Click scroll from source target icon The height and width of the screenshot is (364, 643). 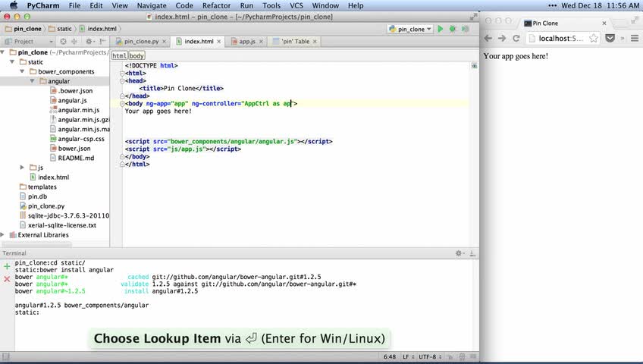63,42
